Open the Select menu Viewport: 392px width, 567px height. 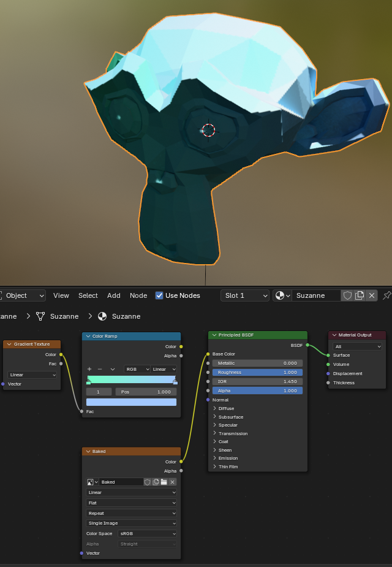(x=88, y=295)
